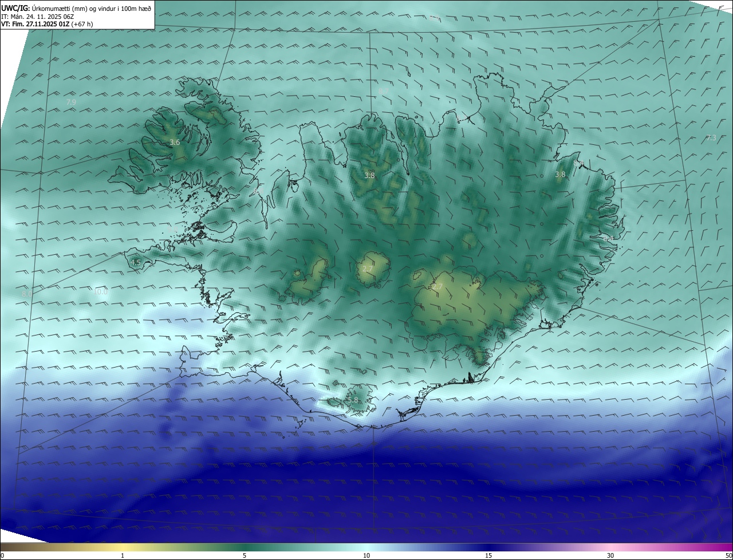This screenshot has height=560, width=733.
Task: Click the colorbar tick label '30'
Action: [x=610, y=555]
